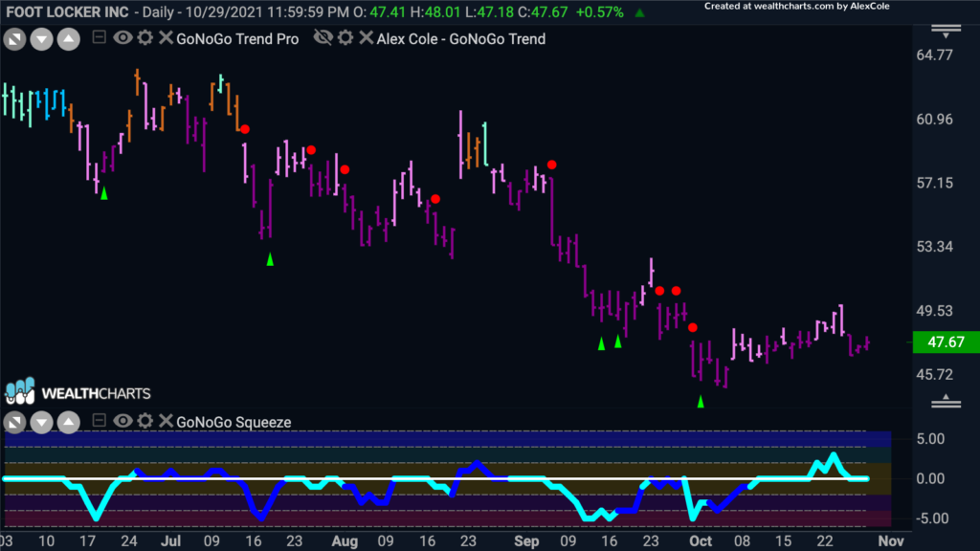Hide the GoNoGo Trend Pro indicator
The width and height of the screenshot is (980, 551).
[x=122, y=38]
